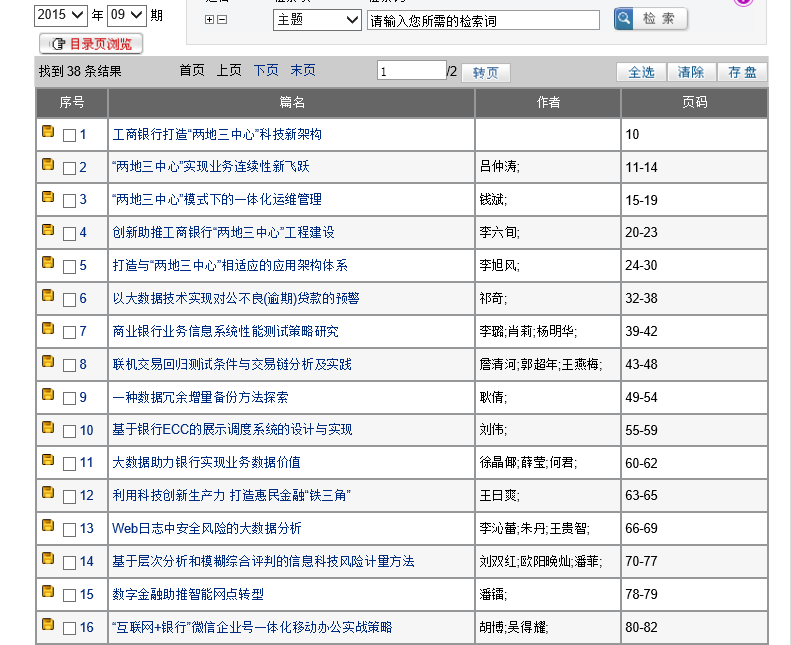The width and height of the screenshot is (791, 645).
Task: Click the yellow document icon in row 11
Action: coord(48,459)
